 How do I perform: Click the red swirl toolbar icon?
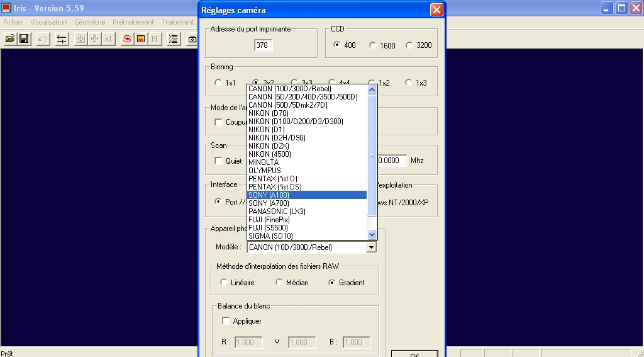click(x=127, y=38)
